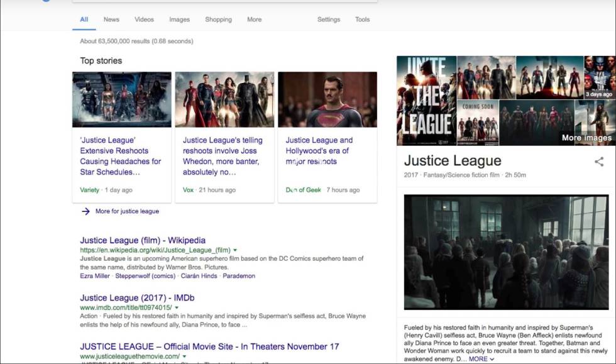Screen dimensions: 616x364
Task: Open Justice League (2017) - IMDb result
Action: (137, 297)
